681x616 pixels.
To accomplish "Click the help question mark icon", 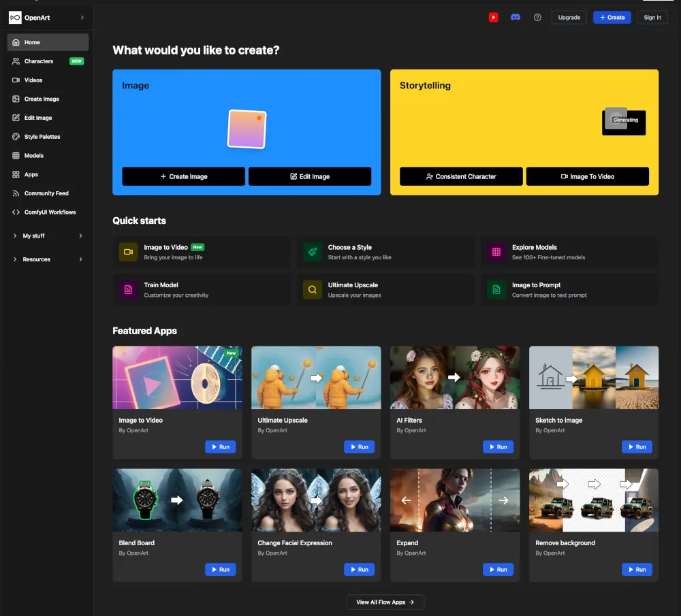I will [537, 18].
